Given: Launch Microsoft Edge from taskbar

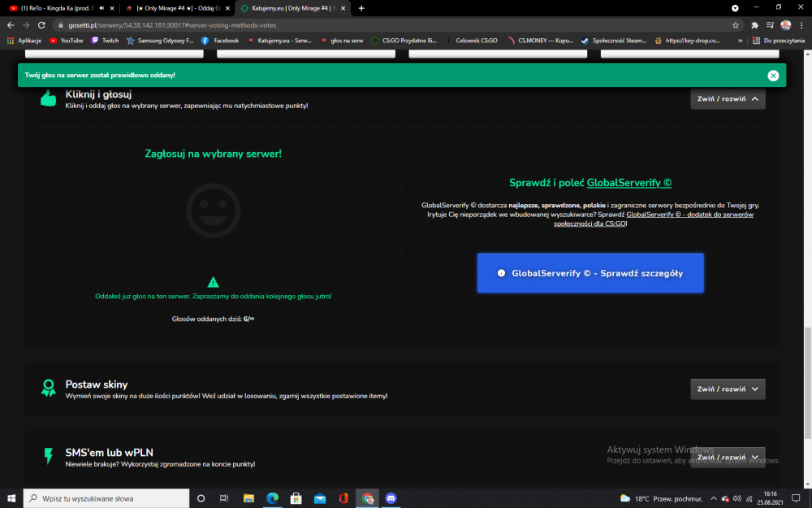Looking at the screenshot, I should pos(272,498).
